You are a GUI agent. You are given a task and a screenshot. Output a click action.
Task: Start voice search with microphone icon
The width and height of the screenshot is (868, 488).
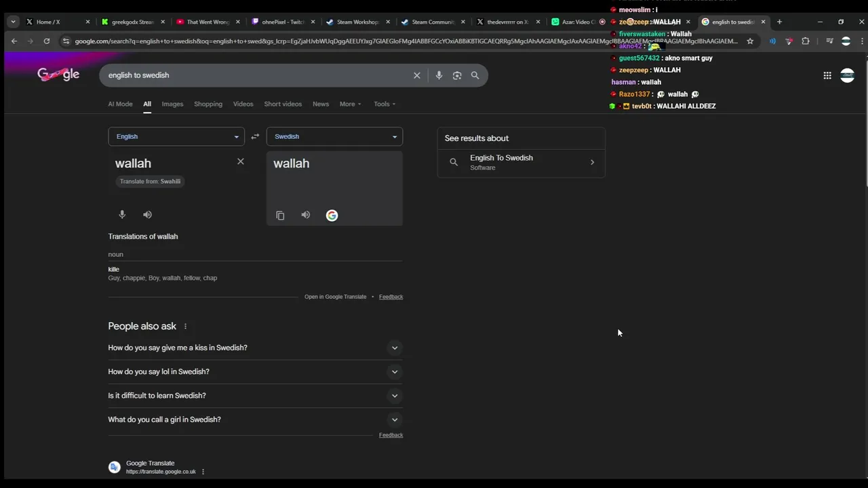(x=439, y=75)
